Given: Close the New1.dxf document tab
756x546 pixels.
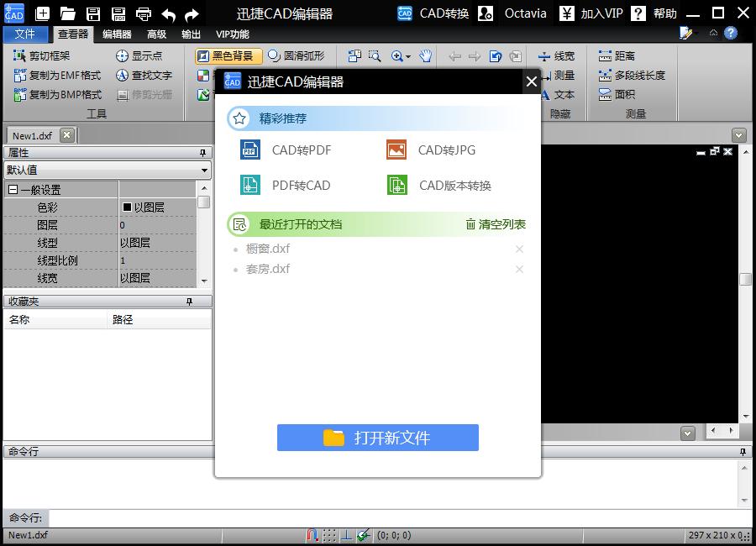Looking at the screenshot, I should 67,135.
